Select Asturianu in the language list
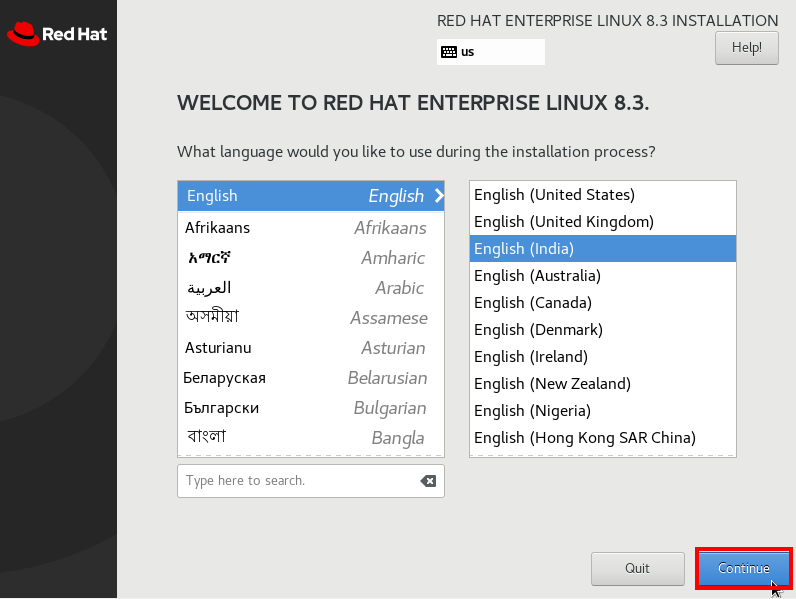 [311, 348]
